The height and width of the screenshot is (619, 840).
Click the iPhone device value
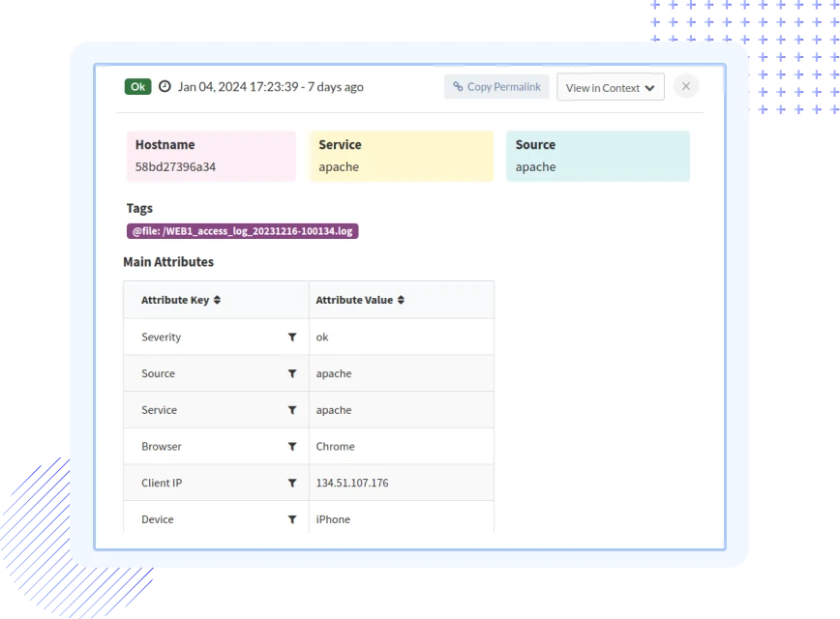pos(333,518)
